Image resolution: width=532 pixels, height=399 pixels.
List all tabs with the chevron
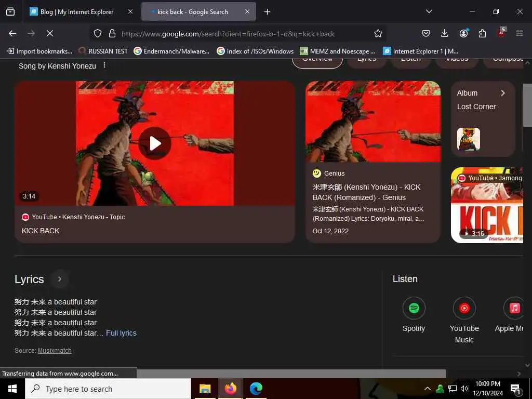click(429, 11)
